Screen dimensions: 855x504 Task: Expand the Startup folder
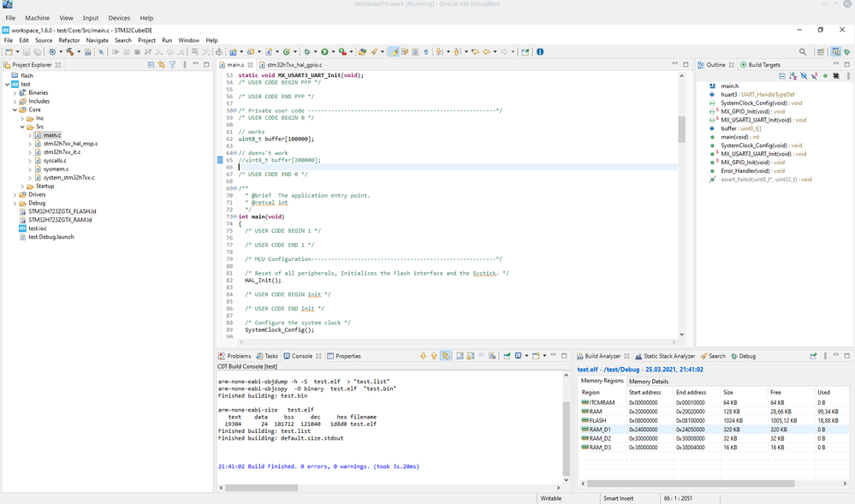point(22,186)
